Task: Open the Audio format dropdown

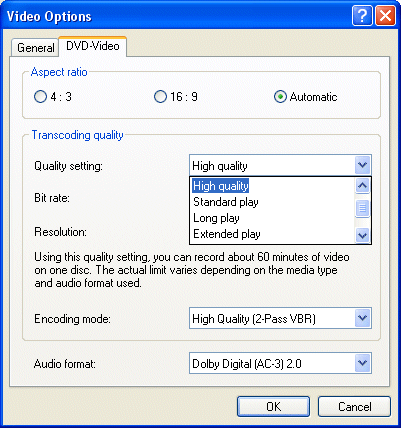Action: [x=362, y=363]
